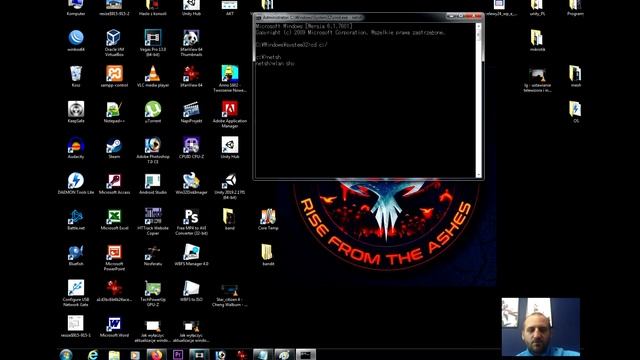Open the CPUID CPU-Z shortcut
Screen dimensions: 640x360
click(x=191, y=148)
